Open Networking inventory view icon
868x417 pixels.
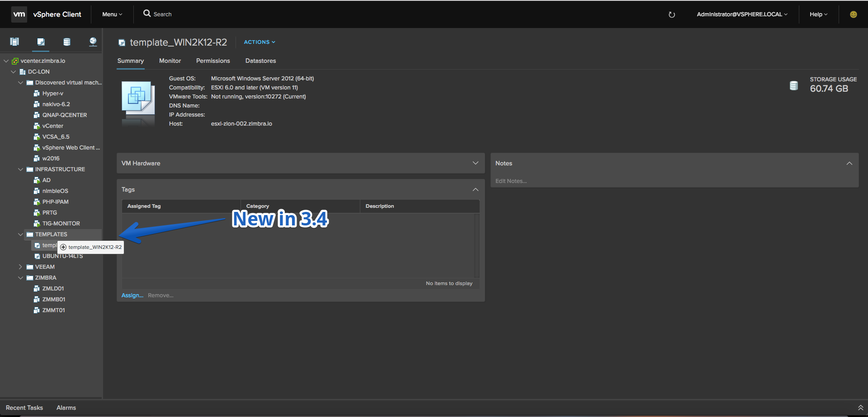point(93,42)
